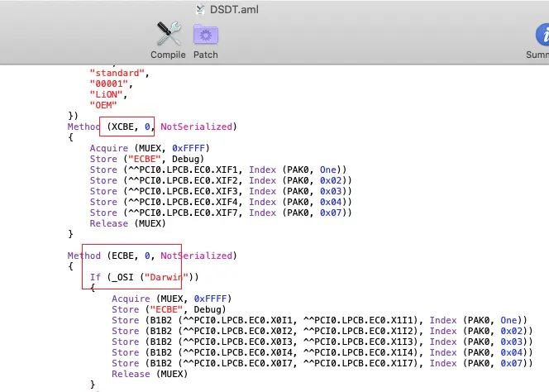Click the Store XIF1 Index One line
Image resolution: width=549 pixels, height=392 pixels.
(218, 170)
